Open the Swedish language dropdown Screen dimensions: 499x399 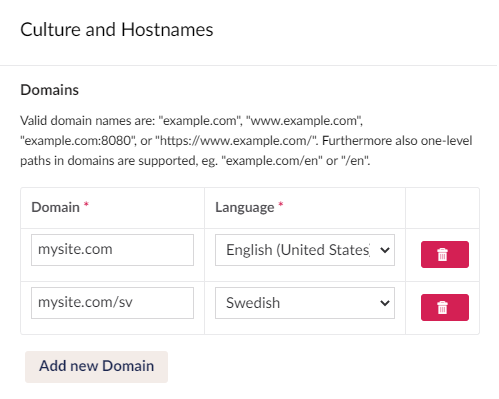(305, 303)
